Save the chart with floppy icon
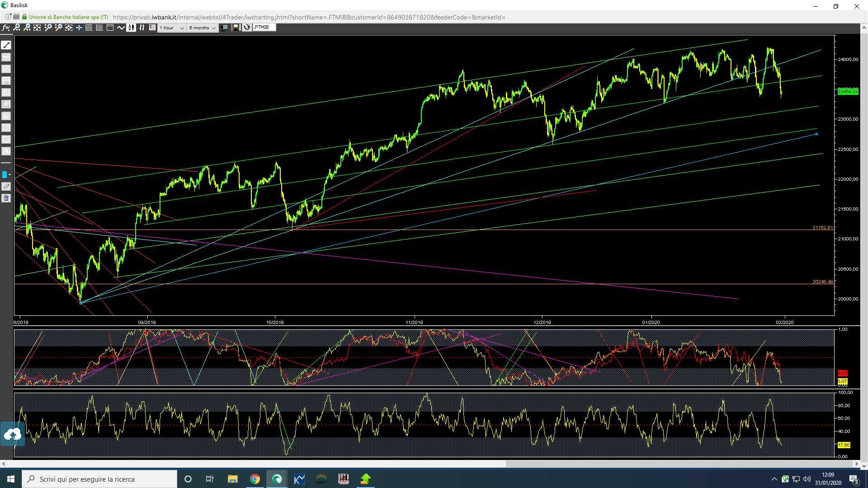The height and width of the screenshot is (488, 868). tap(236, 28)
